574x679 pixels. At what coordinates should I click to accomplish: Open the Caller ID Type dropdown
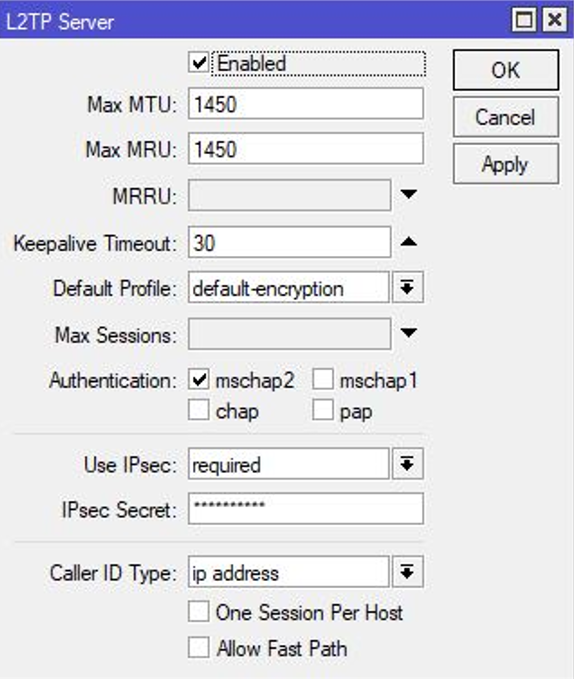click(407, 572)
